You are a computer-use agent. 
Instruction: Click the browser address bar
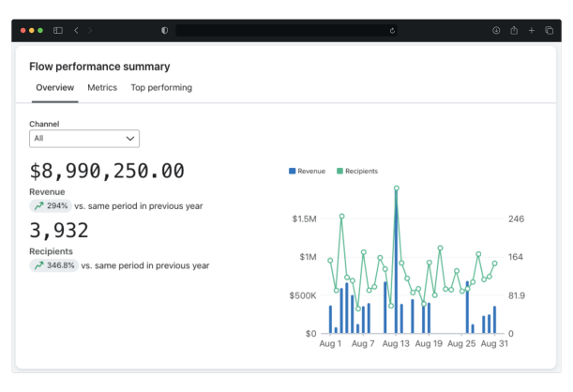pos(281,30)
